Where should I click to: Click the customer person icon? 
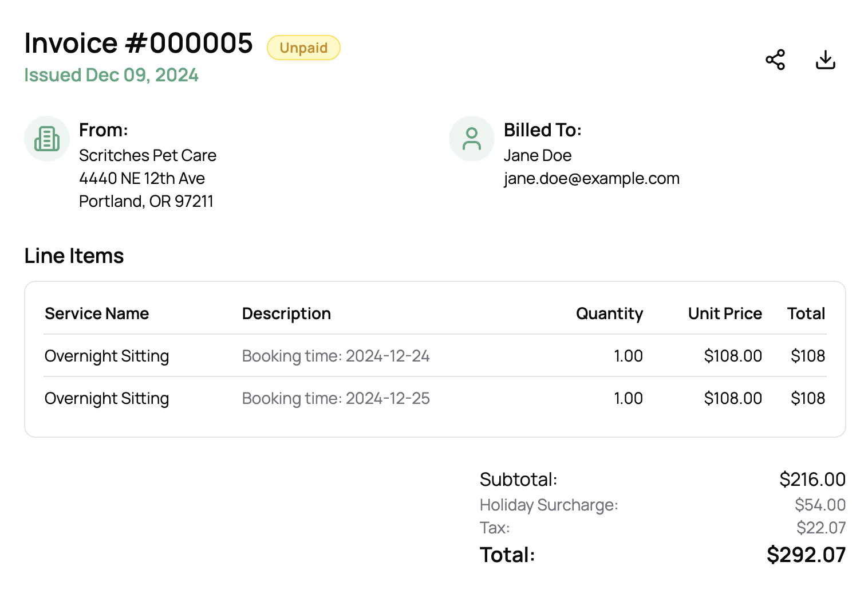(471, 139)
